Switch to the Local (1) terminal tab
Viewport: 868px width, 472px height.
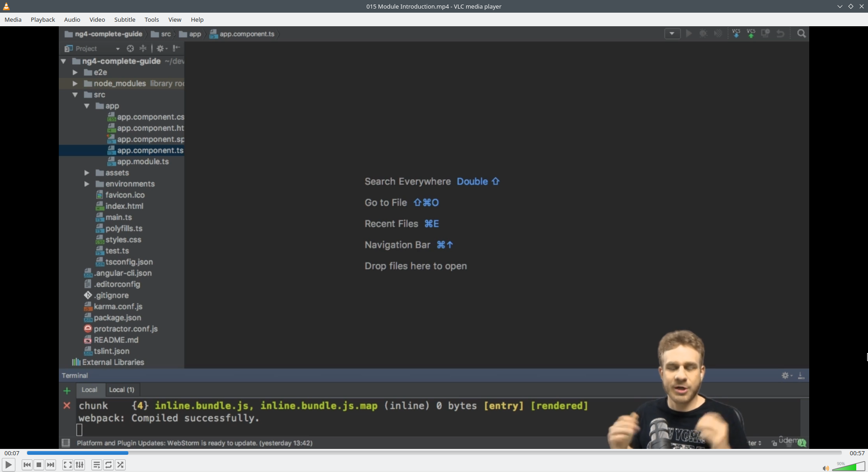pyautogui.click(x=122, y=390)
